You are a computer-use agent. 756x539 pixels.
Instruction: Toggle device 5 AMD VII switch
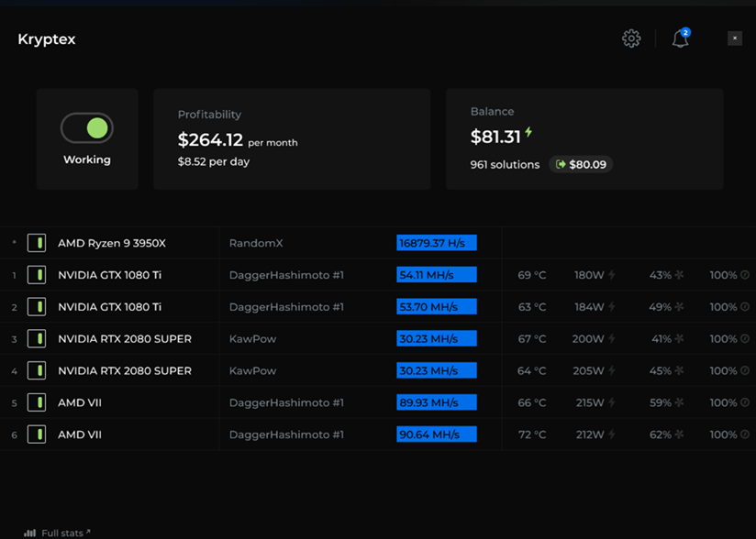[37, 402]
